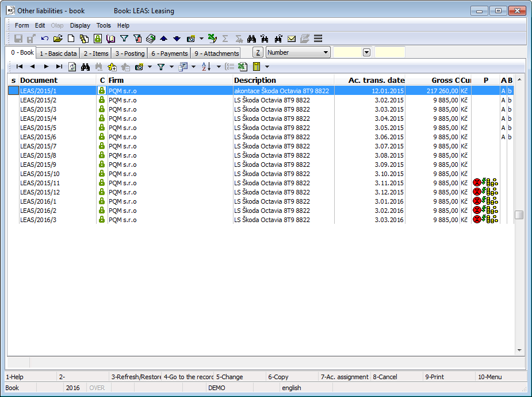The image size is (532, 397).
Task: Click the undo arrow icon in top toolbar
Action: (x=44, y=39)
